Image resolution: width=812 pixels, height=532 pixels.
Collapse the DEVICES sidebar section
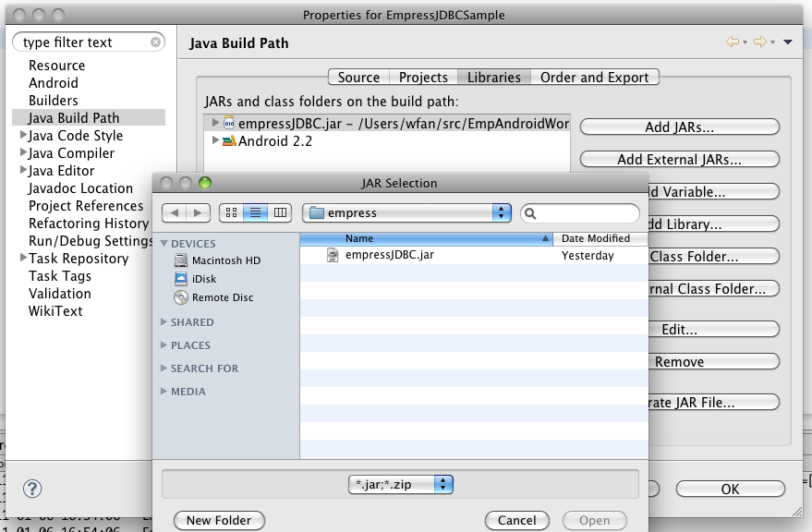(x=164, y=244)
